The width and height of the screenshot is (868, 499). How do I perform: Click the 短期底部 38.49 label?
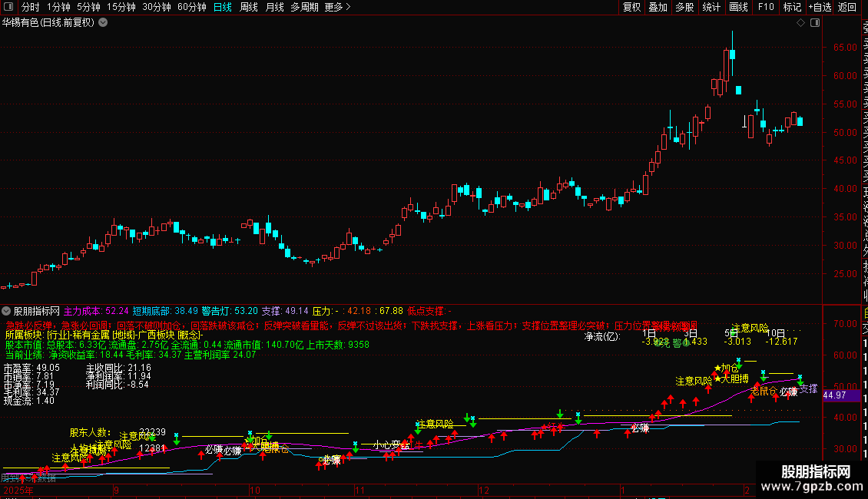click(165, 312)
